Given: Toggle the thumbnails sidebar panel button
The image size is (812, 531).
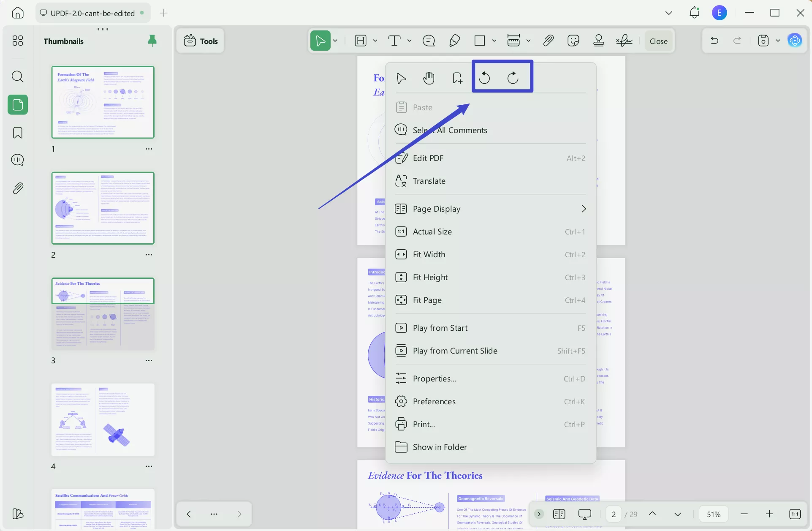Looking at the screenshot, I should tap(18, 105).
